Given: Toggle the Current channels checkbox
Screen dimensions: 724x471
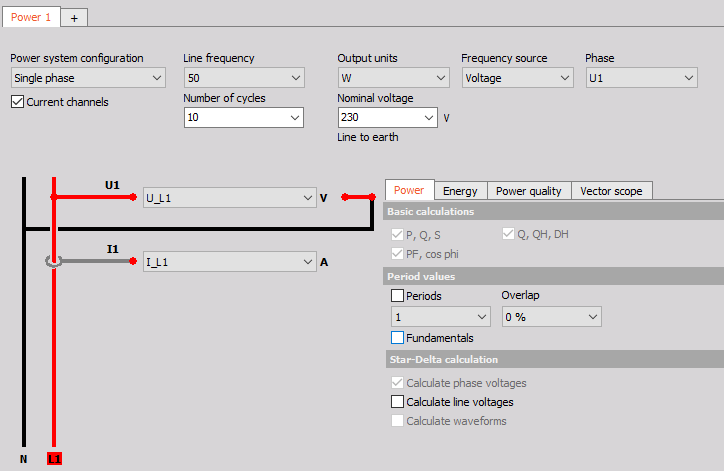Looking at the screenshot, I should 17,102.
